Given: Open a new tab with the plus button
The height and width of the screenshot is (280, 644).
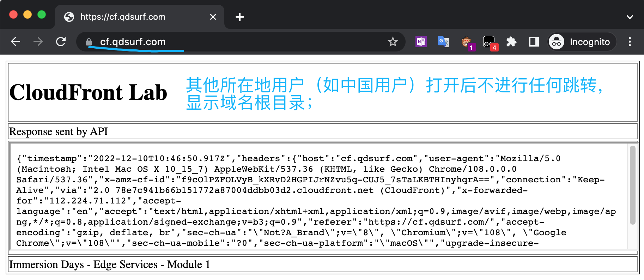Looking at the screenshot, I should 240,17.
